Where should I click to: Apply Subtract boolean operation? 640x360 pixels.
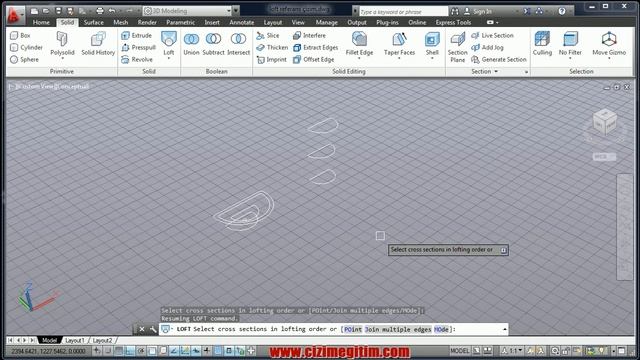click(213, 43)
